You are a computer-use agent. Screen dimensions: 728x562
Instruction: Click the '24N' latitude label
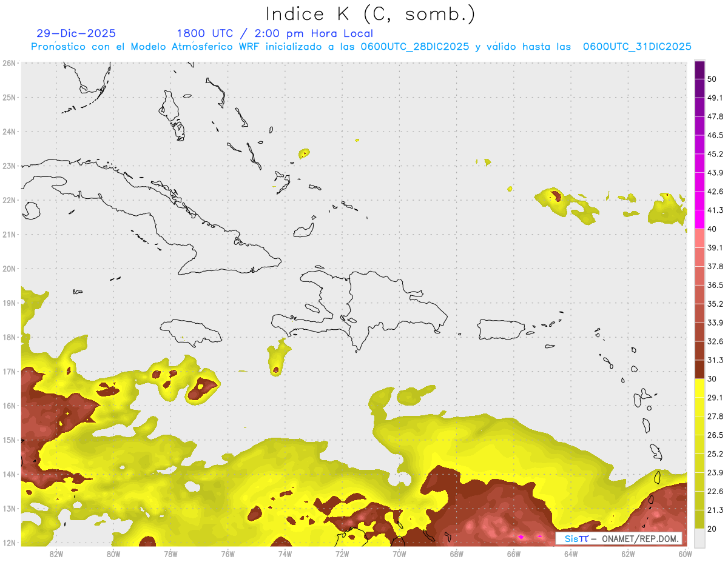click(x=9, y=132)
